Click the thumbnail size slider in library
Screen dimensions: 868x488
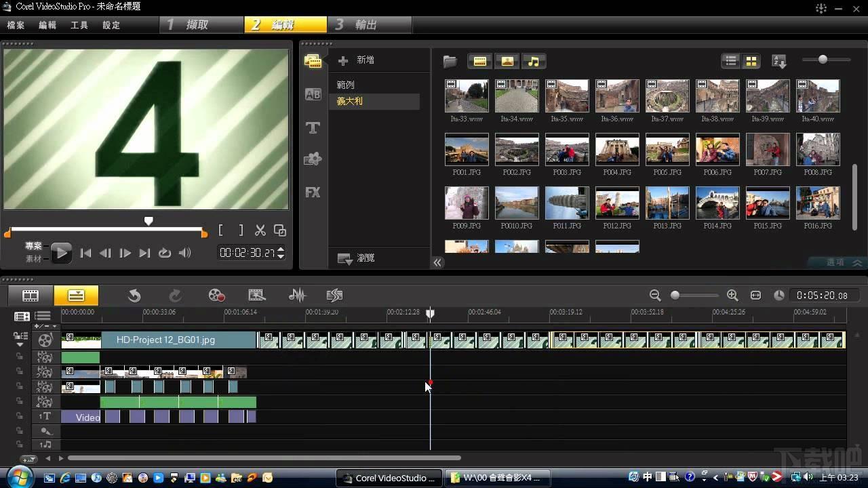click(823, 60)
